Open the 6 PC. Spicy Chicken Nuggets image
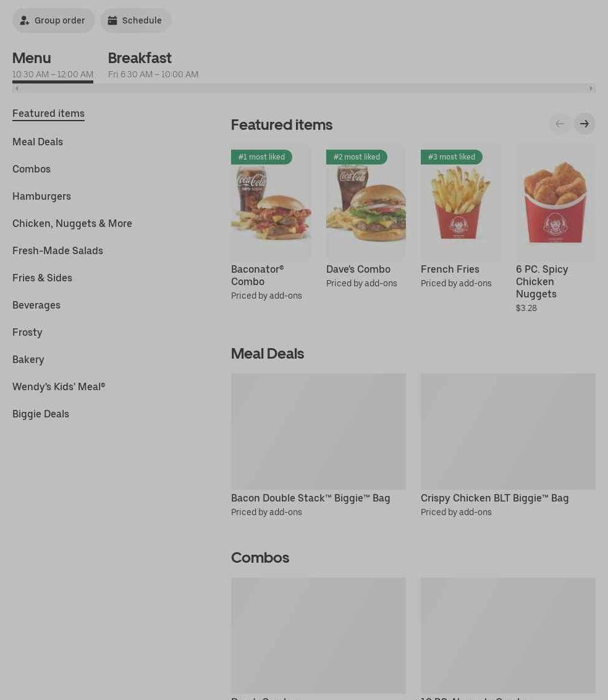This screenshot has height=700, width=608. pyautogui.click(x=555, y=203)
